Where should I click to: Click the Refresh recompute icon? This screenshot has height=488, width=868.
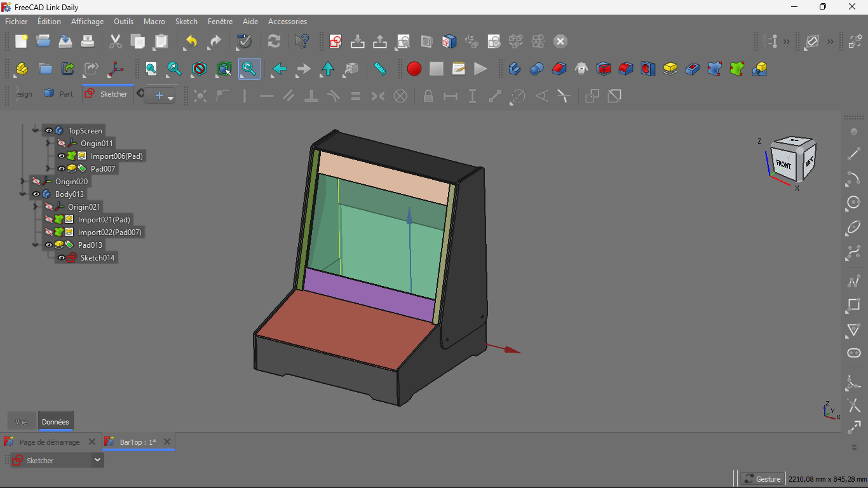click(274, 42)
